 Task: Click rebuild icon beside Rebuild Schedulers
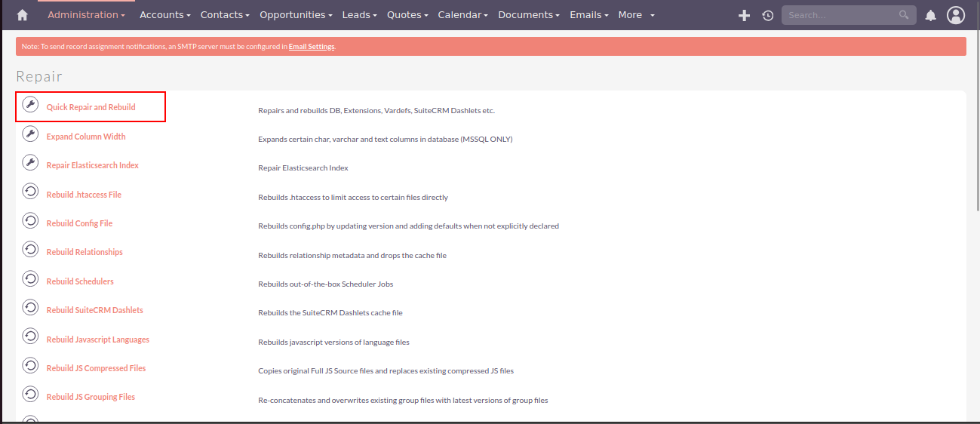[30, 278]
